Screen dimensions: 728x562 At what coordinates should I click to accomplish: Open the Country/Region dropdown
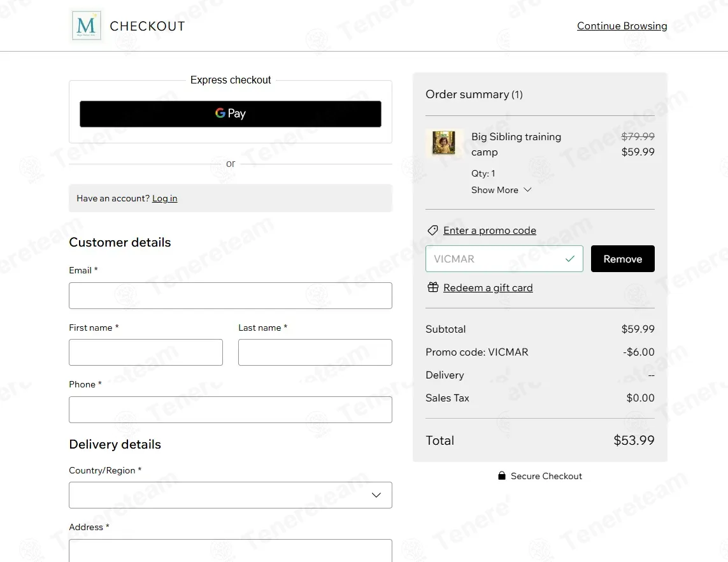click(230, 495)
